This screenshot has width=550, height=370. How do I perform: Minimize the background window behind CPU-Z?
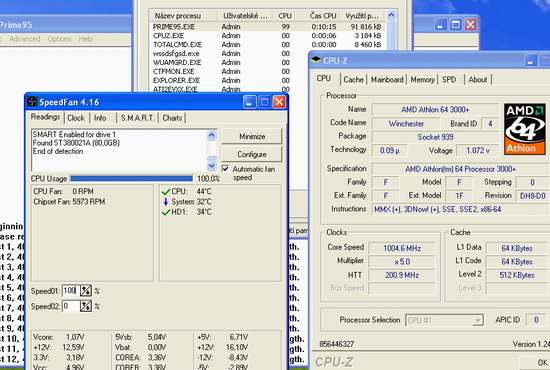pos(441,25)
